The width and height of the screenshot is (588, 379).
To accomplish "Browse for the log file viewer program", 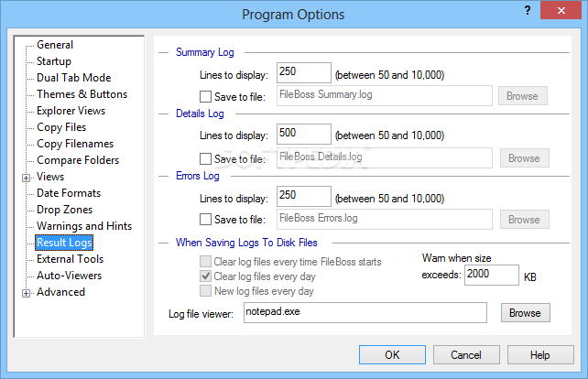I will (x=525, y=313).
